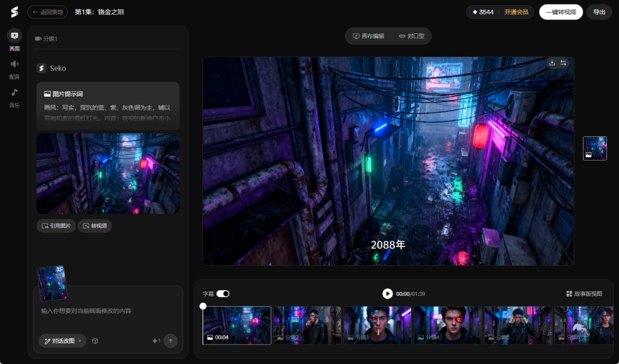Click the timeline playhead handle
The width and height of the screenshot is (619, 364).
tap(203, 306)
